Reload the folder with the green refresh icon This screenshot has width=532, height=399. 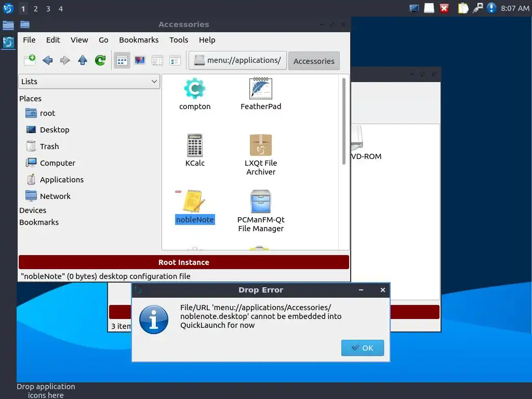click(100, 60)
